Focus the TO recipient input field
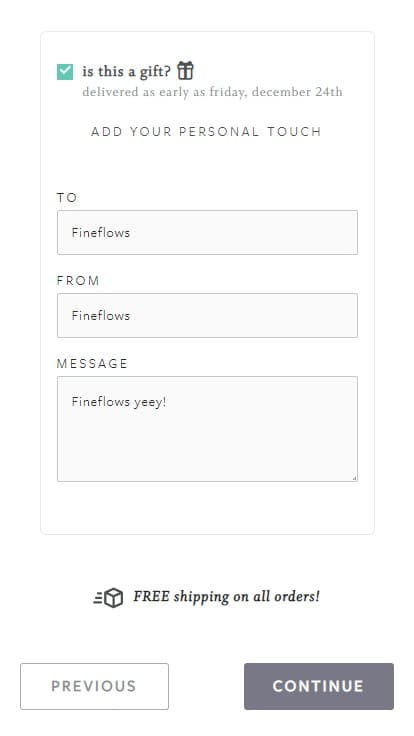414x736 pixels. [x=207, y=232]
